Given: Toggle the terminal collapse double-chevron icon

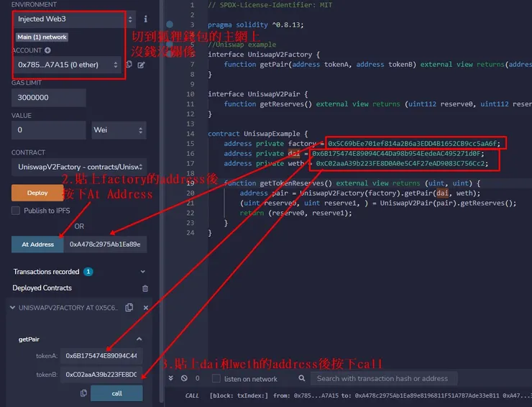Looking at the screenshot, I should tap(170, 378).
